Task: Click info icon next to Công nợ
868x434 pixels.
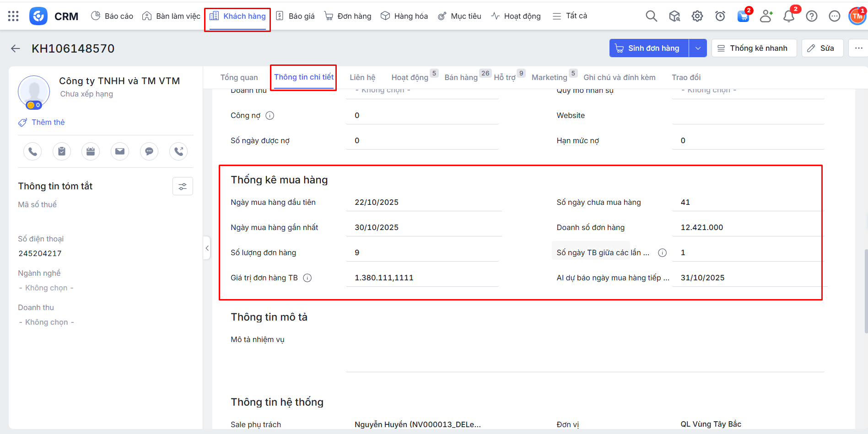Action: pyautogui.click(x=270, y=116)
